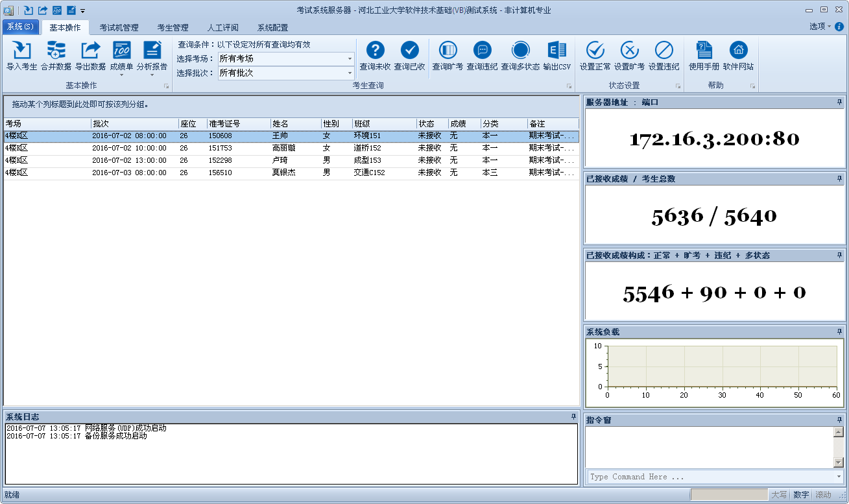Click the 设置违纪 icon
The image size is (849, 504).
[x=664, y=50]
